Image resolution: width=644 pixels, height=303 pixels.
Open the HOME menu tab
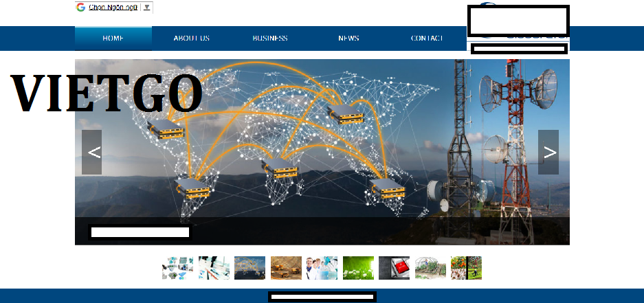point(113,38)
